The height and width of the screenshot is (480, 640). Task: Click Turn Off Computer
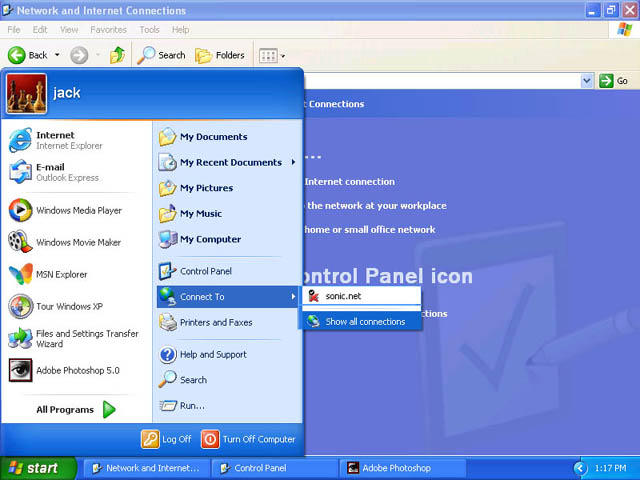pyautogui.click(x=248, y=439)
